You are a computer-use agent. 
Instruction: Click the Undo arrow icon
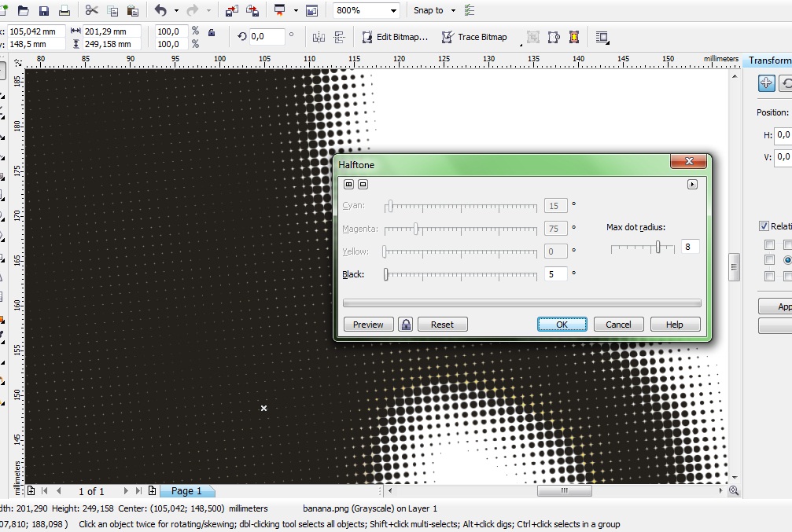[161, 10]
